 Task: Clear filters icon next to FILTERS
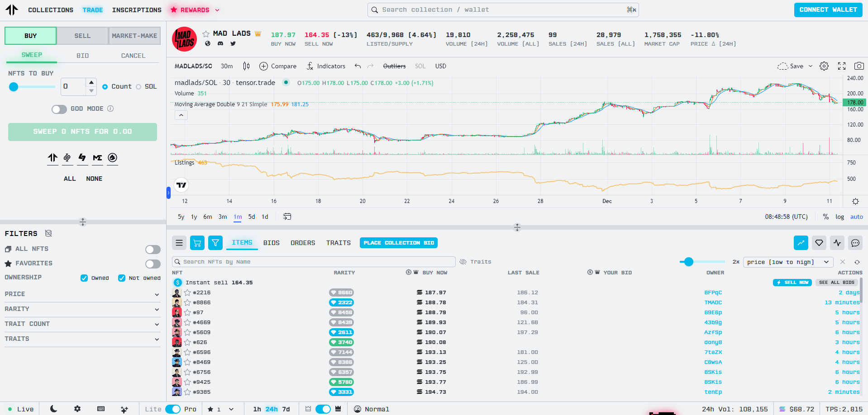click(x=48, y=233)
